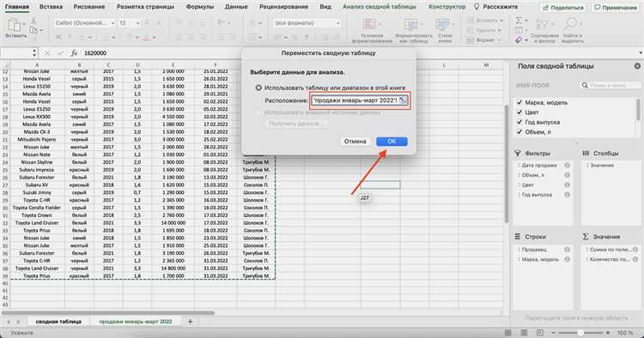Click the Поделиться share button
The width and height of the screenshot is (644, 338).
pos(563,8)
